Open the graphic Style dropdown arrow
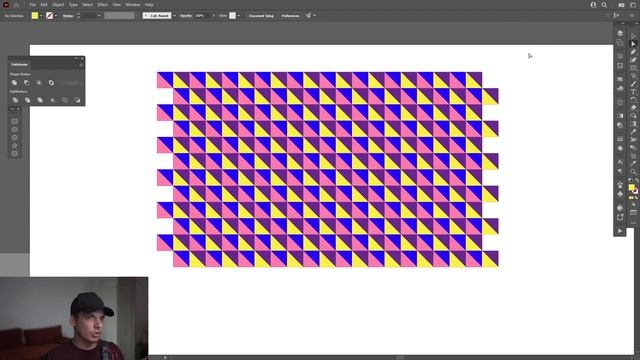This screenshot has height=360, width=640. tap(239, 16)
